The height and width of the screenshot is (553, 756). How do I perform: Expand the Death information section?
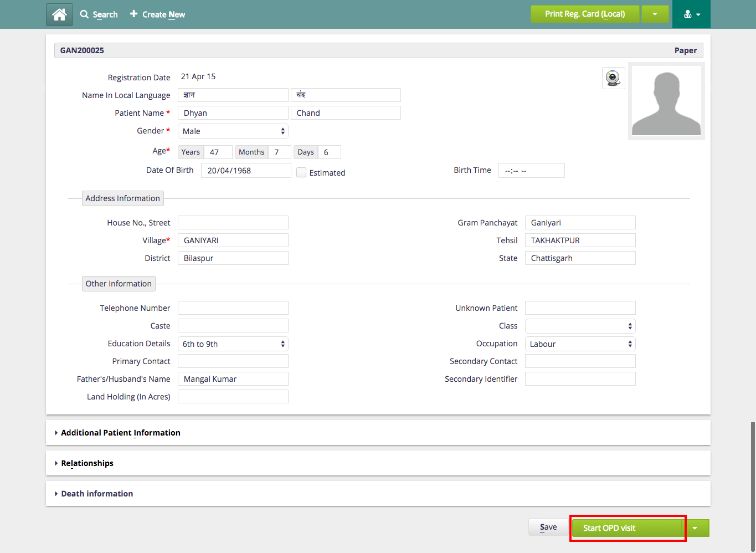coord(97,493)
